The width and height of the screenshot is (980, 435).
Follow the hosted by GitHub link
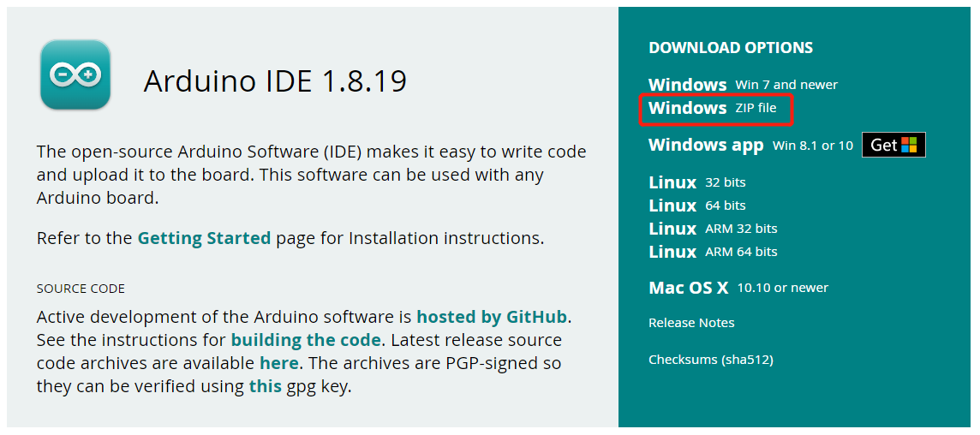(492, 317)
